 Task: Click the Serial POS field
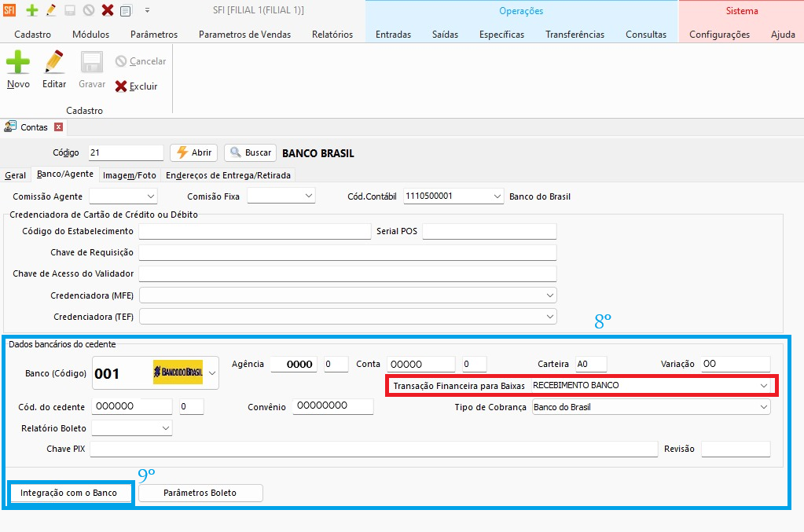(x=489, y=231)
